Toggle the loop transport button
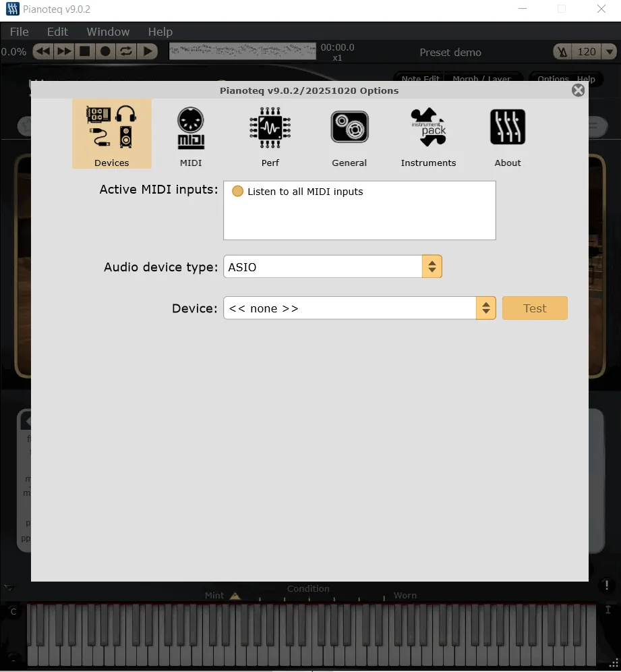 tap(126, 51)
